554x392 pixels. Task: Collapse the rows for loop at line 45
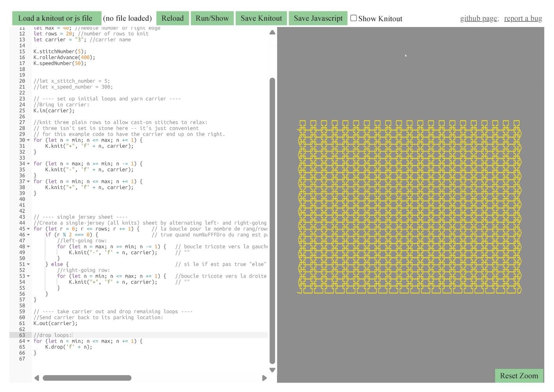[x=28, y=229]
